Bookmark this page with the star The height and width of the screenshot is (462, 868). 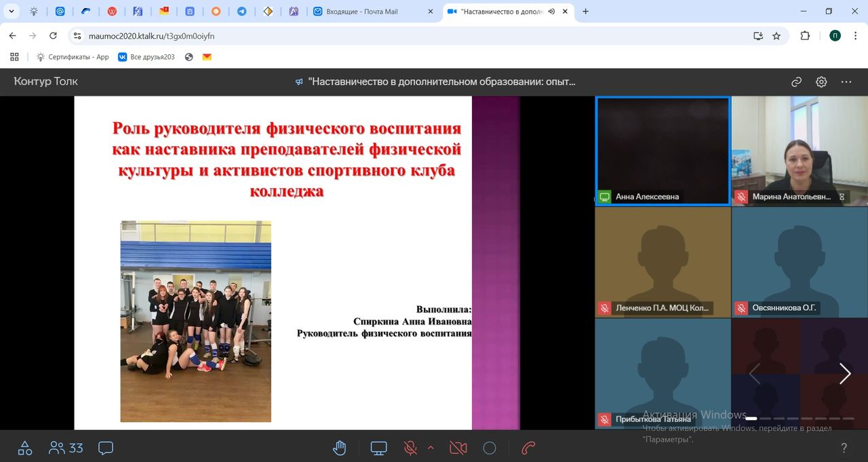click(776, 36)
